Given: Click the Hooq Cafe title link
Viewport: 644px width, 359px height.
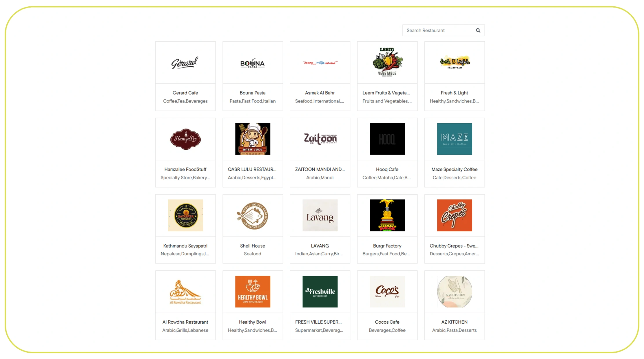Looking at the screenshot, I should pos(387,169).
